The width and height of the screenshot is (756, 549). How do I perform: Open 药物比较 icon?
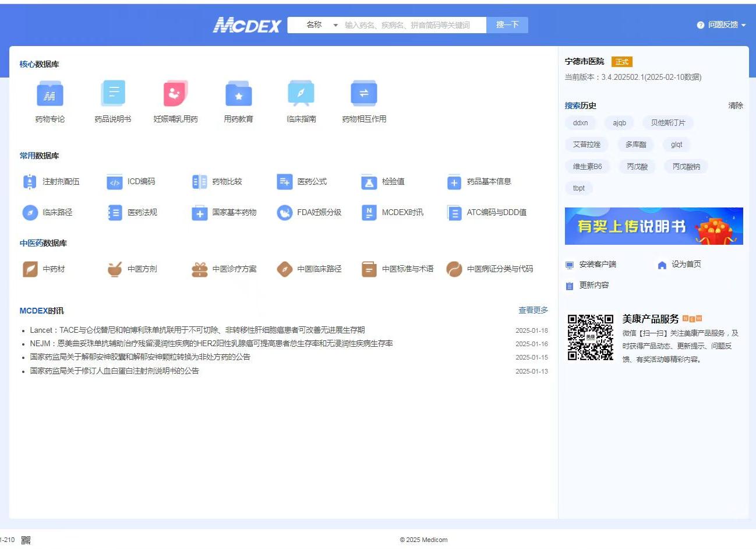point(199,182)
